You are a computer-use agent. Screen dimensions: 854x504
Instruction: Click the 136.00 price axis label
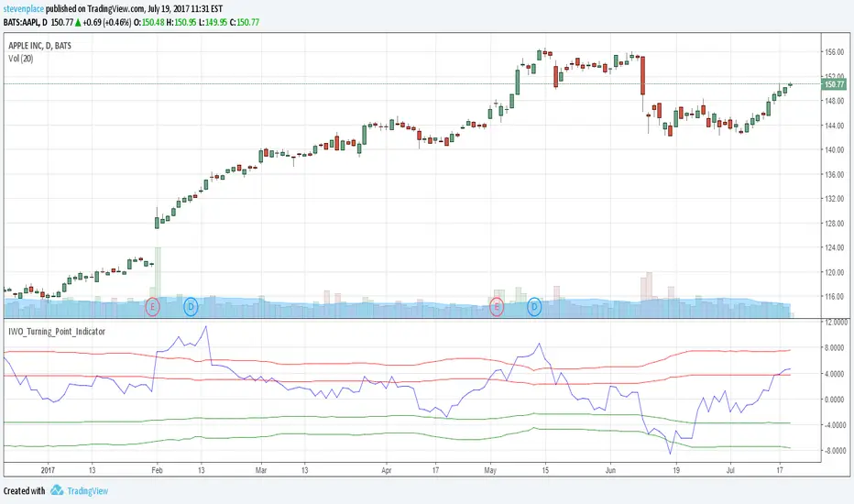835,174
